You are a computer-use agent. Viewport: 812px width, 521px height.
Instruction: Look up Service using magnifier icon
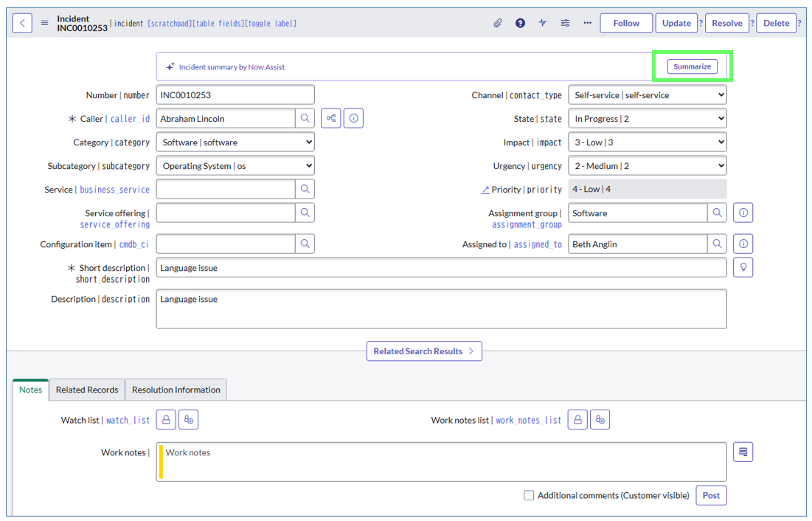tap(305, 189)
